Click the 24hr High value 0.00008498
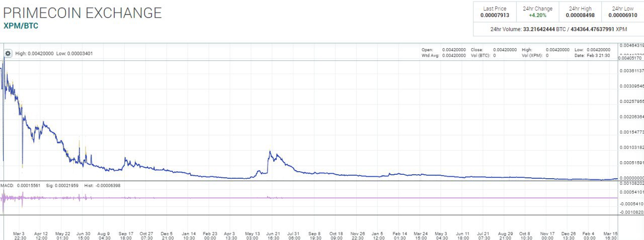Viewport: 644px width, 240px height. (580, 16)
